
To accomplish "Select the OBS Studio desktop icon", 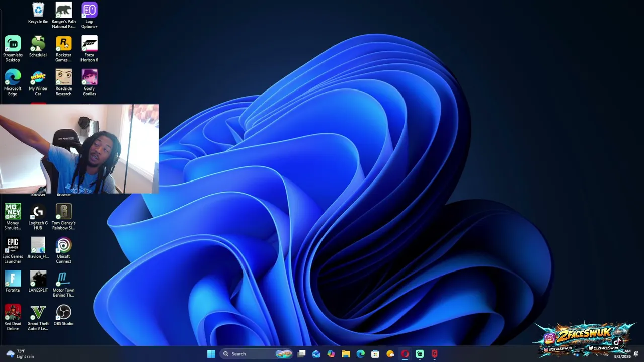I will pos(63,316).
